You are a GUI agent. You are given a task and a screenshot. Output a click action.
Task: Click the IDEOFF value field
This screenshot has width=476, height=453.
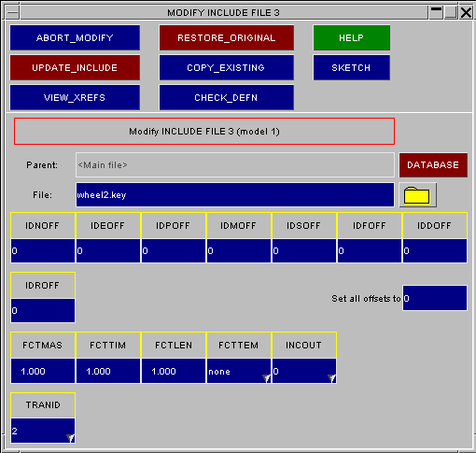(x=108, y=250)
